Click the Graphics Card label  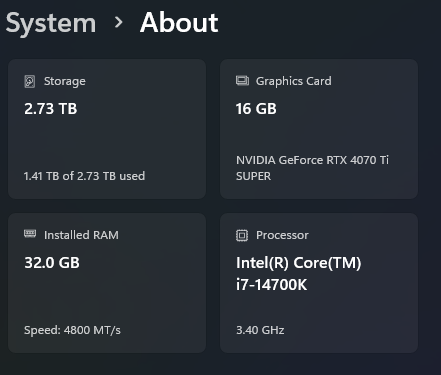(294, 81)
